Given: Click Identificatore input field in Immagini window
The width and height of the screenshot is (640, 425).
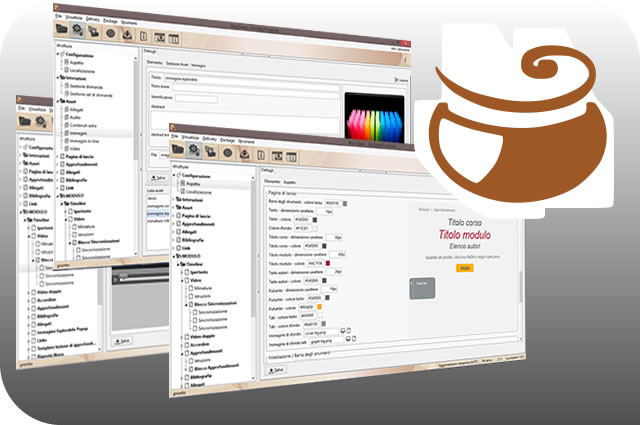Looking at the screenshot, I should click(196, 98).
